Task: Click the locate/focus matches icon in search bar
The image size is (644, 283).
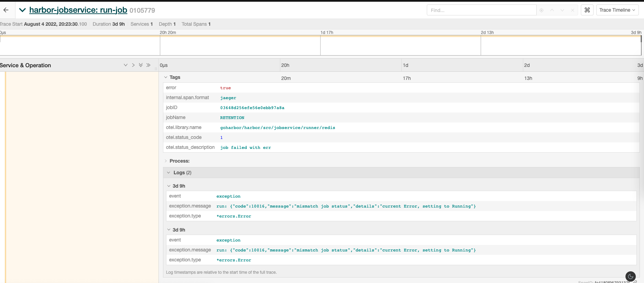Action: tap(541, 10)
